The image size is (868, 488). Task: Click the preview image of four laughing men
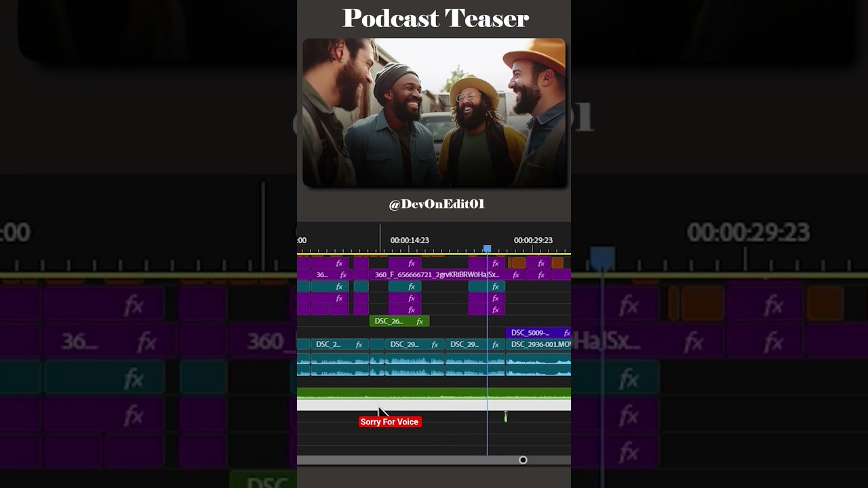click(x=434, y=113)
